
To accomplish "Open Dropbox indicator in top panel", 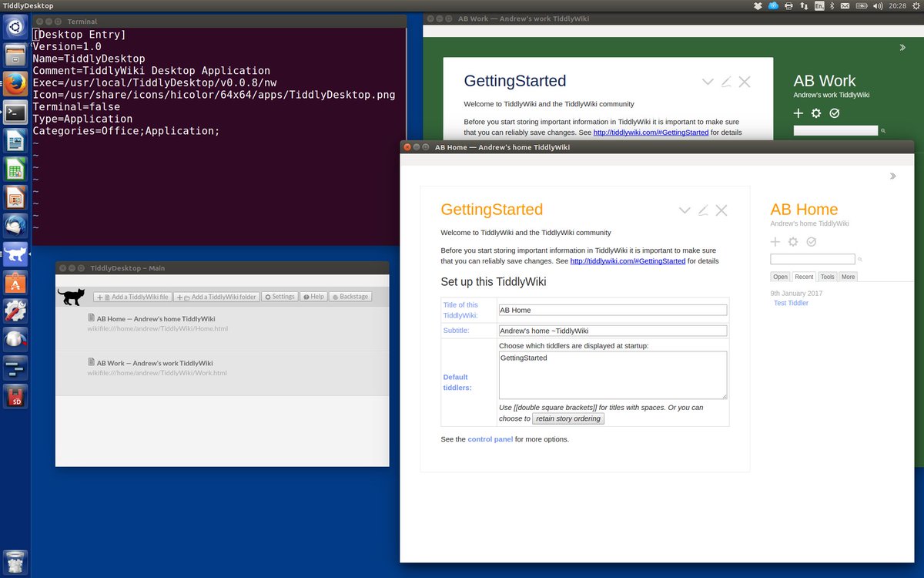I will pos(758,5).
